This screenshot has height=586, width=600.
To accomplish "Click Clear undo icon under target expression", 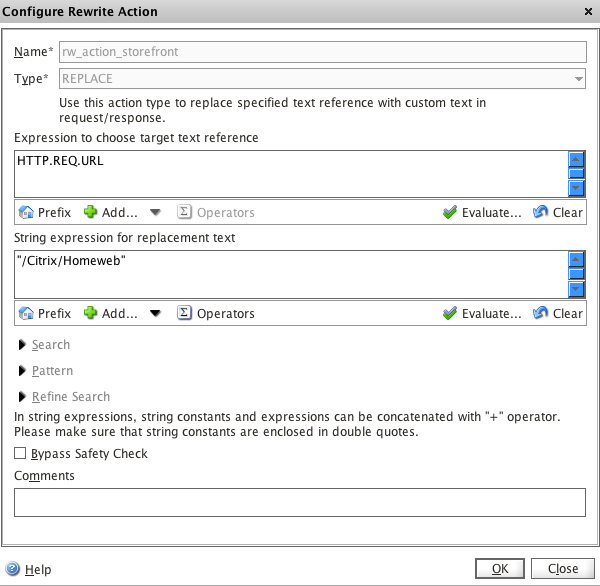I will 540,212.
